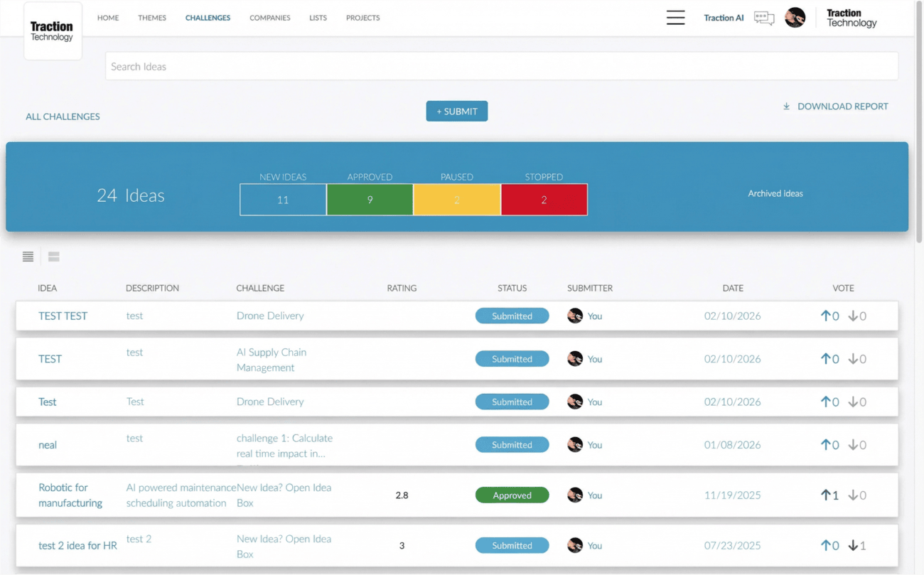Image resolution: width=924 pixels, height=575 pixels.
Task: Switch to the THEMES tab
Action: tap(152, 18)
